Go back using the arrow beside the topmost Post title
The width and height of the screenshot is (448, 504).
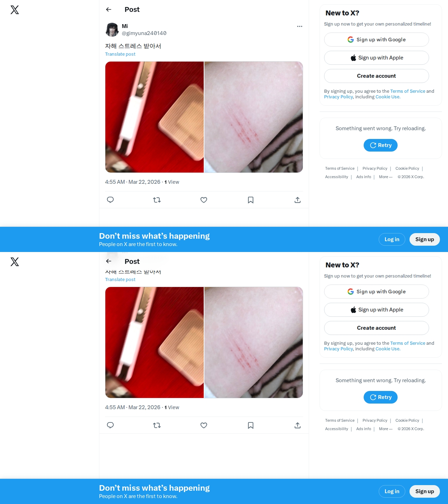(108, 9)
